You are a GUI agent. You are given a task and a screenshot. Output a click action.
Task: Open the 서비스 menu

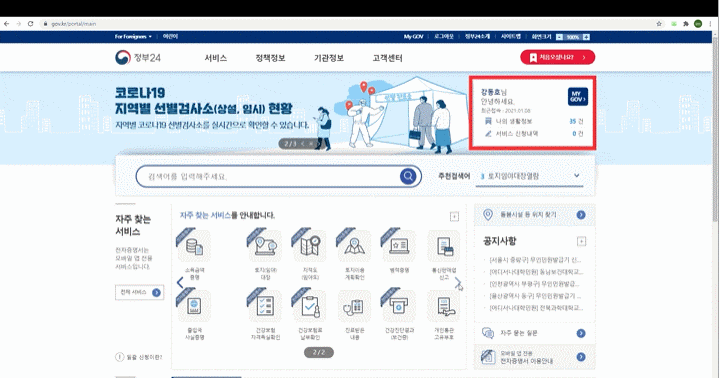click(216, 58)
